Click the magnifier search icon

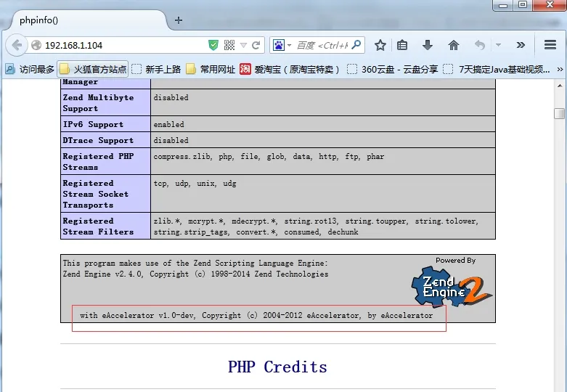[x=356, y=45]
